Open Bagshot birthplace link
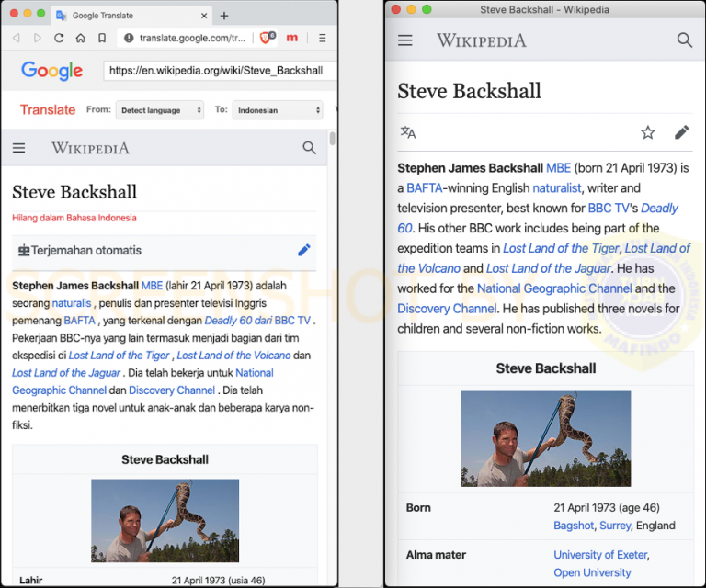The height and width of the screenshot is (588, 706). (574, 526)
